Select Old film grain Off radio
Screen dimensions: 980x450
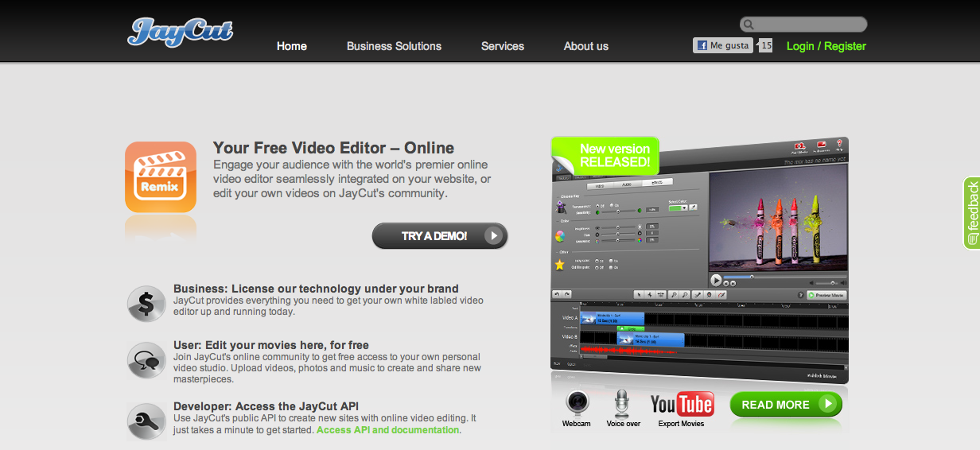click(597, 268)
